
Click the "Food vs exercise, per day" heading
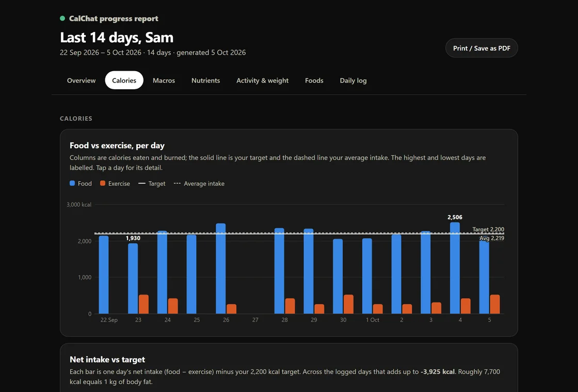117,145
